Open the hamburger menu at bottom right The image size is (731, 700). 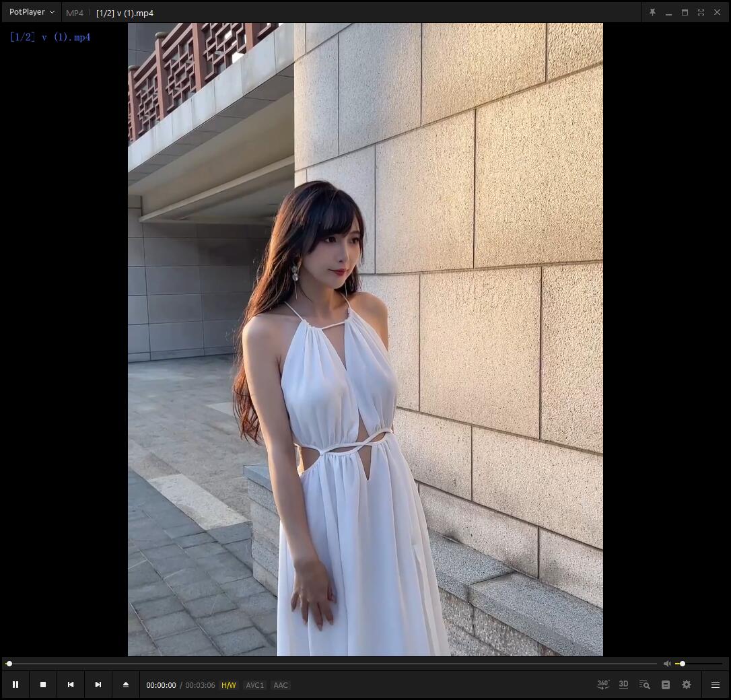(x=715, y=684)
